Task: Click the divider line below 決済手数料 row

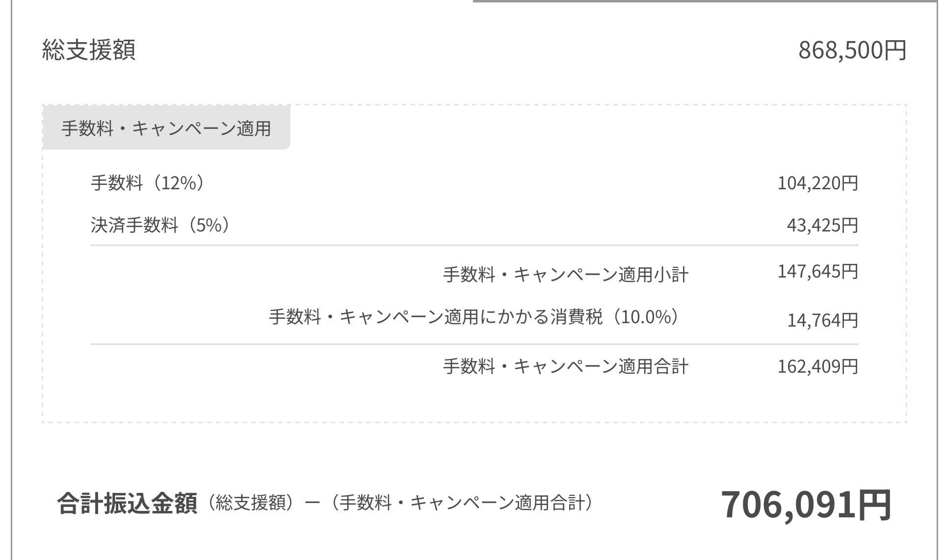Action: click(474, 245)
